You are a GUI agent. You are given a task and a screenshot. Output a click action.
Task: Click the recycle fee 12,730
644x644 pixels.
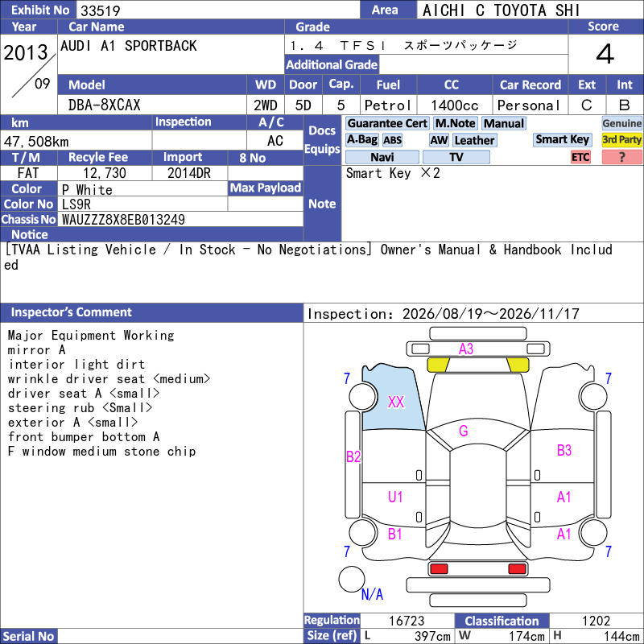pos(105,173)
